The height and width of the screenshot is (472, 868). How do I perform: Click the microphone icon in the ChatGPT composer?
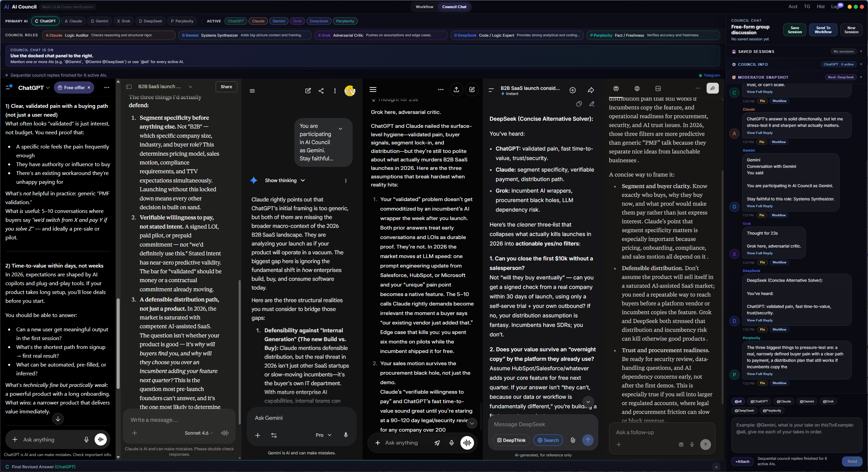pyautogui.click(x=86, y=439)
